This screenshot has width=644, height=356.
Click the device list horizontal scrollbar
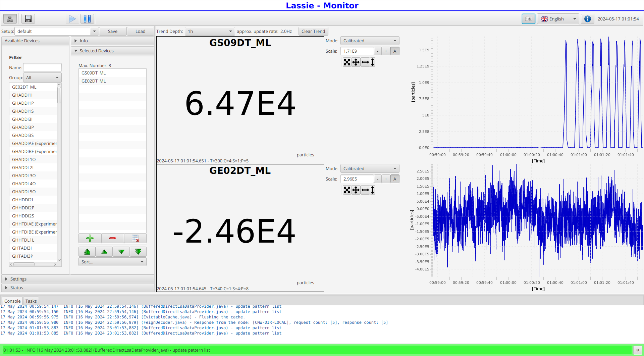pos(33,264)
